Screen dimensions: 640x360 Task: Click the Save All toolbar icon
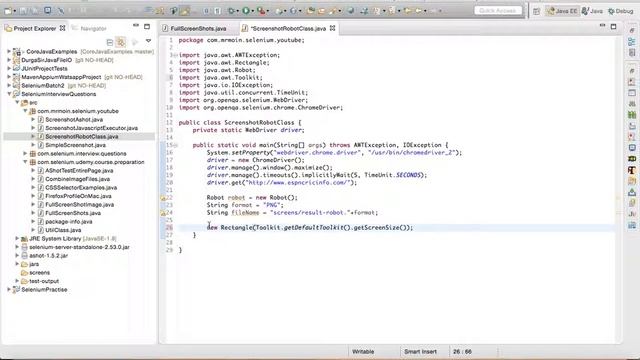[35, 11]
